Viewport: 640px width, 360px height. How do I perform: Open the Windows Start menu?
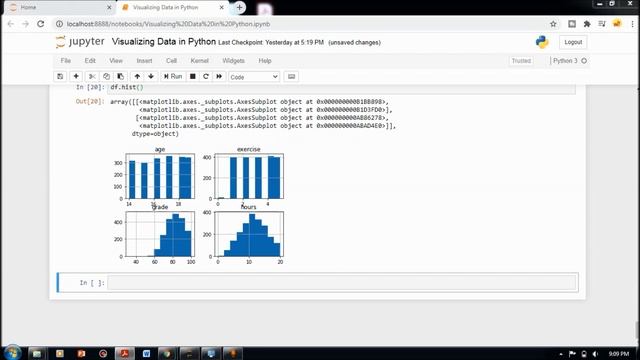13,353
